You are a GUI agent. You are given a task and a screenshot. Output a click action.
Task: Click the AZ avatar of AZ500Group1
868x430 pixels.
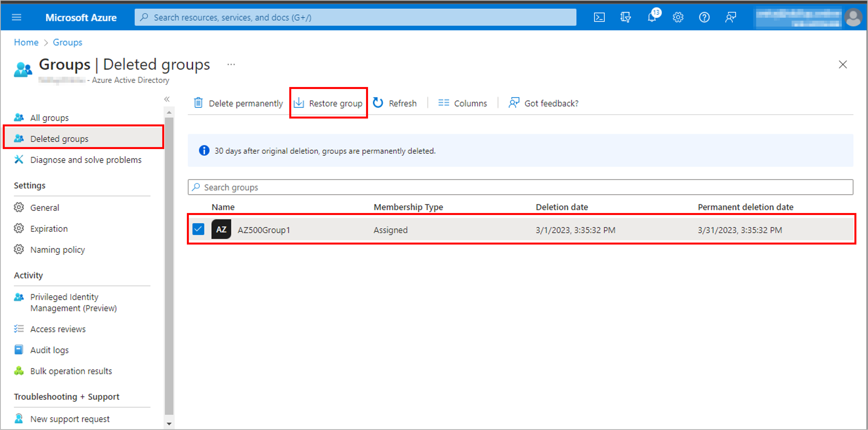click(x=221, y=230)
